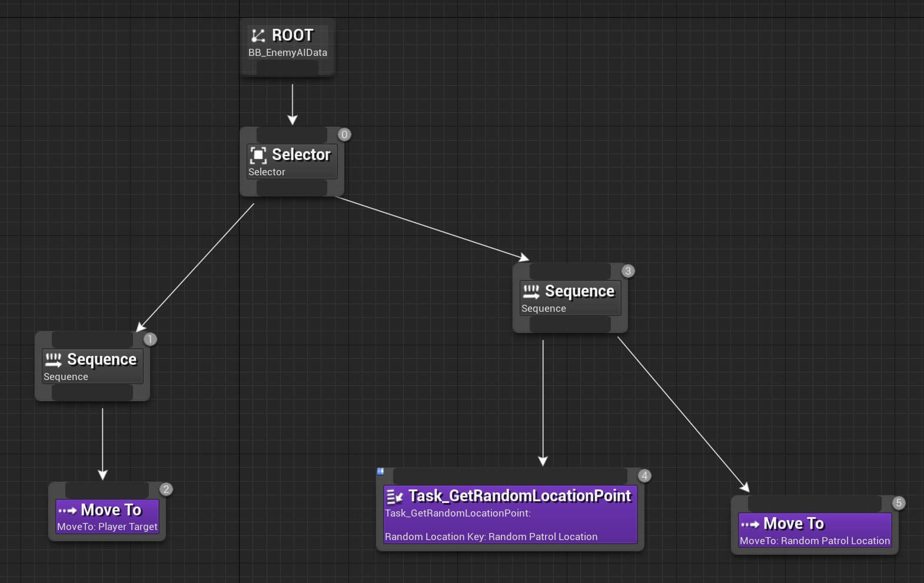Viewport: 924px width, 583px height.
Task: Click the Selector node bottom output pin
Action: tap(292, 188)
